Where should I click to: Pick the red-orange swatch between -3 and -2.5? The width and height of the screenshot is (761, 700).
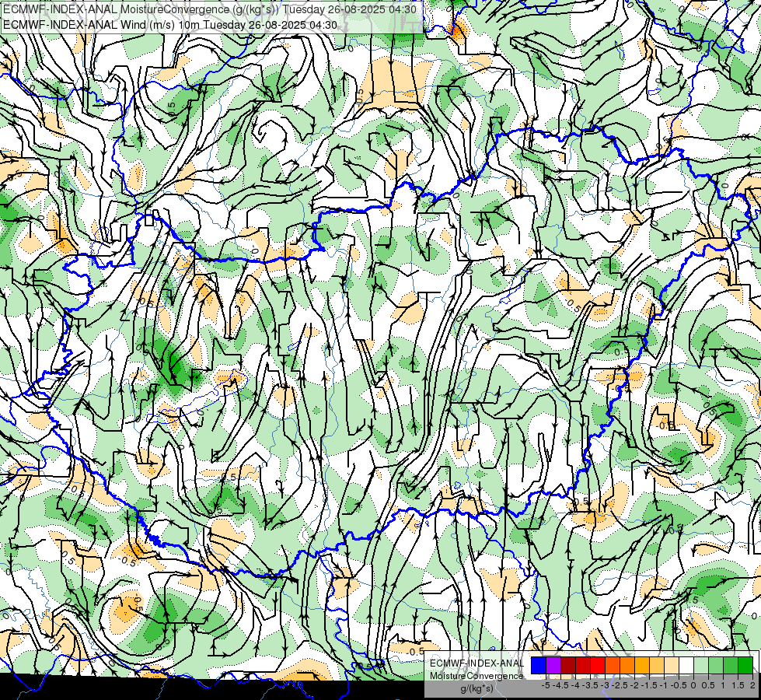pyautogui.click(x=613, y=666)
